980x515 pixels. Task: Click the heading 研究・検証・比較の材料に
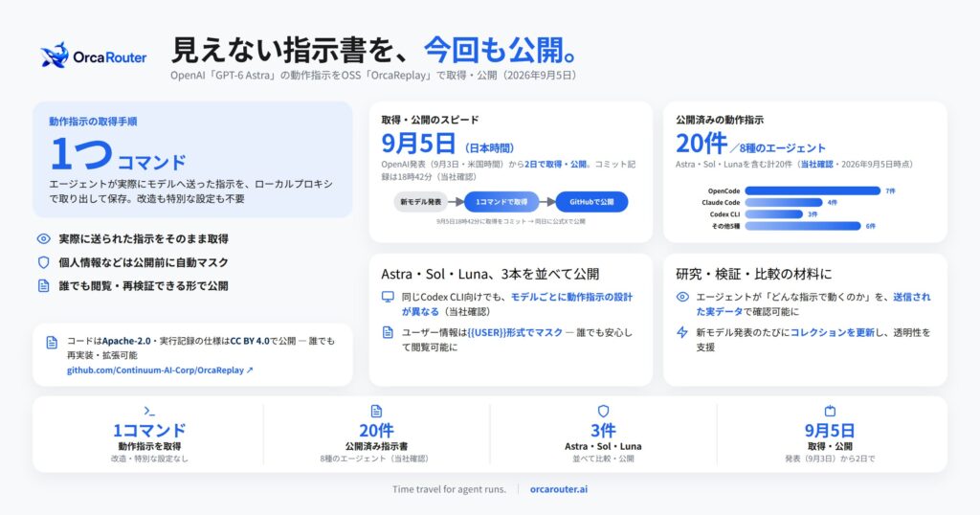(x=754, y=274)
